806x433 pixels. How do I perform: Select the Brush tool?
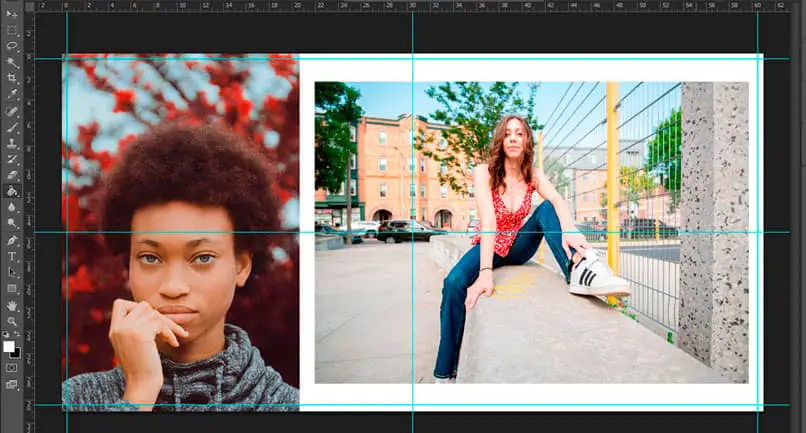point(12,127)
